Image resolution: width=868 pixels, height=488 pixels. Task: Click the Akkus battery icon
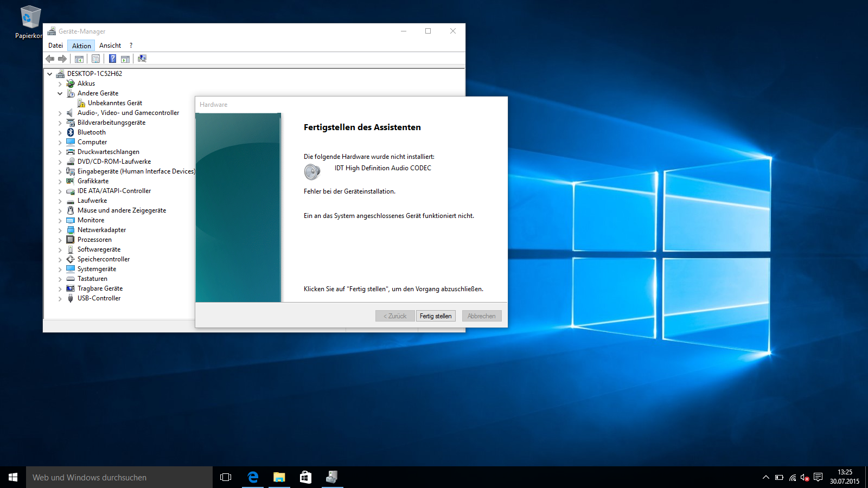tap(71, 84)
